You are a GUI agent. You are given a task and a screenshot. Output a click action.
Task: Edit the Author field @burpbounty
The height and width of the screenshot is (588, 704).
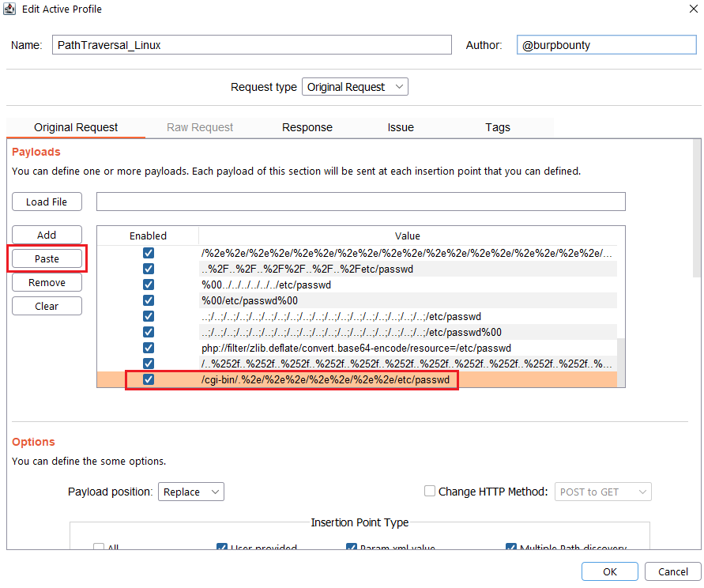pyautogui.click(x=607, y=45)
